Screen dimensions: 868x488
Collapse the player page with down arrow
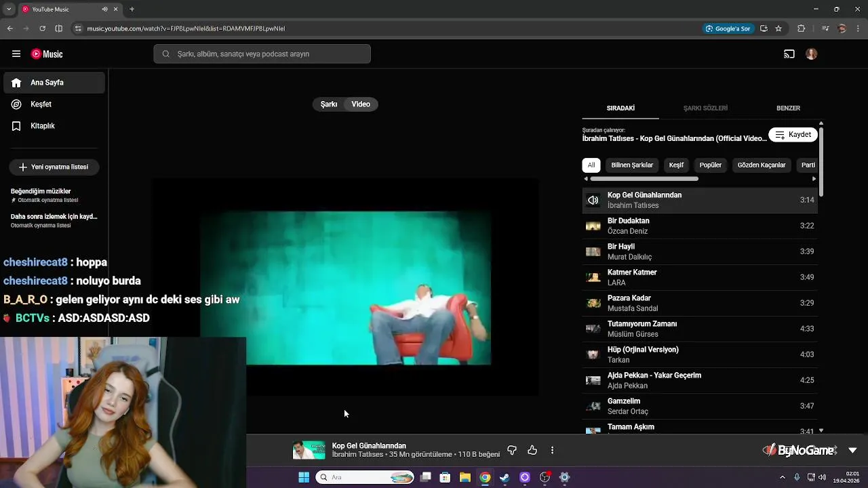pos(852,450)
